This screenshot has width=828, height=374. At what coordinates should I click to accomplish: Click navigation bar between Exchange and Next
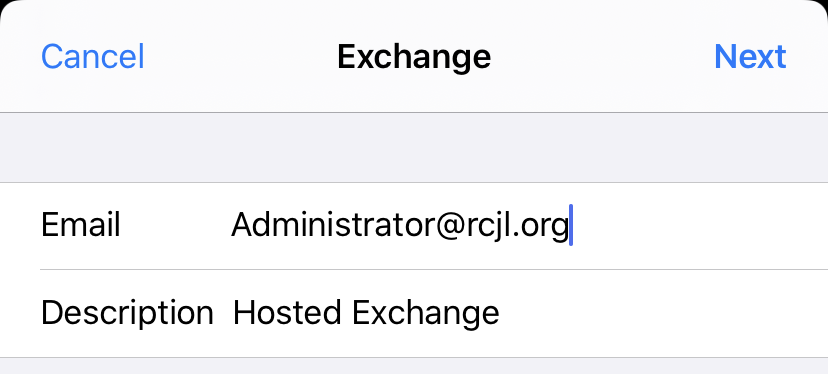pos(602,57)
